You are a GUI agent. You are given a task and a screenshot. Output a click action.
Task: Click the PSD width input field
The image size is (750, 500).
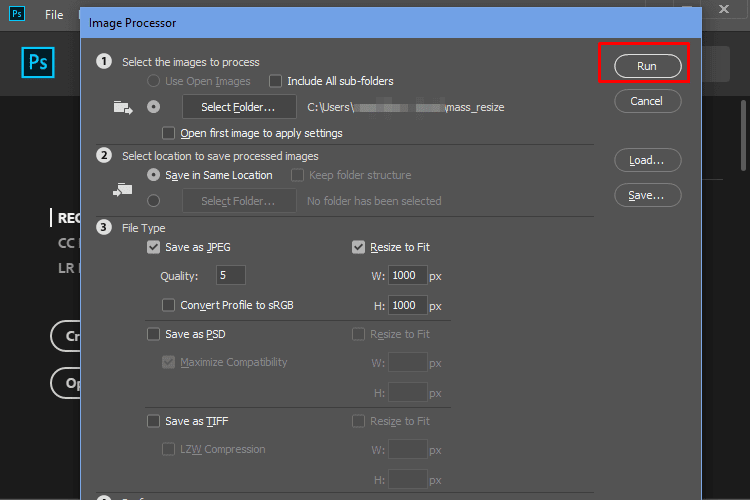point(408,362)
